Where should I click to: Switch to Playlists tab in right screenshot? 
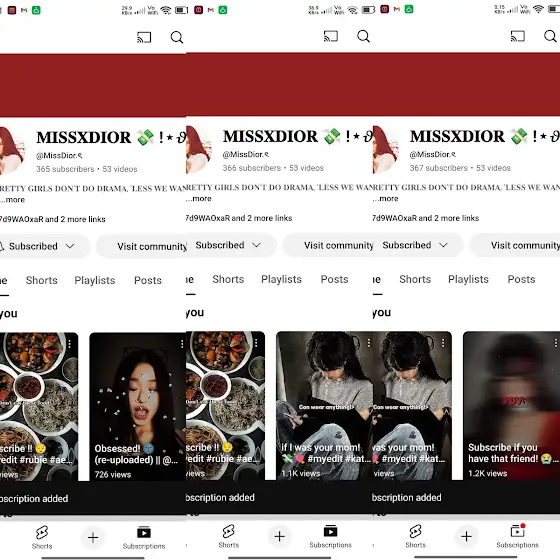468,279
